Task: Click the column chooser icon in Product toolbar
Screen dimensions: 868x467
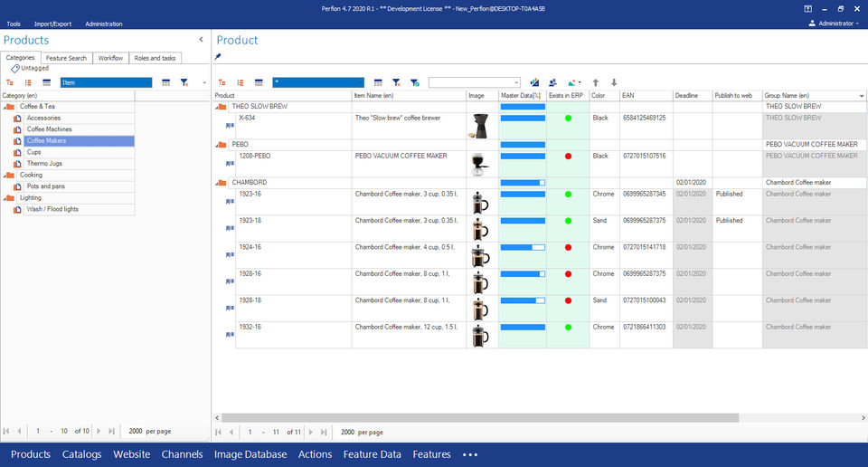Action: click(x=378, y=82)
